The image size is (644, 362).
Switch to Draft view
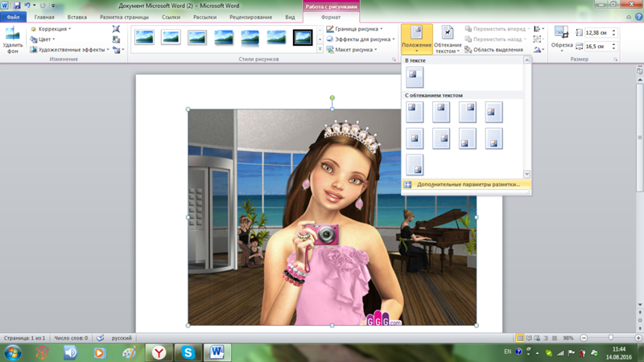click(x=555, y=338)
